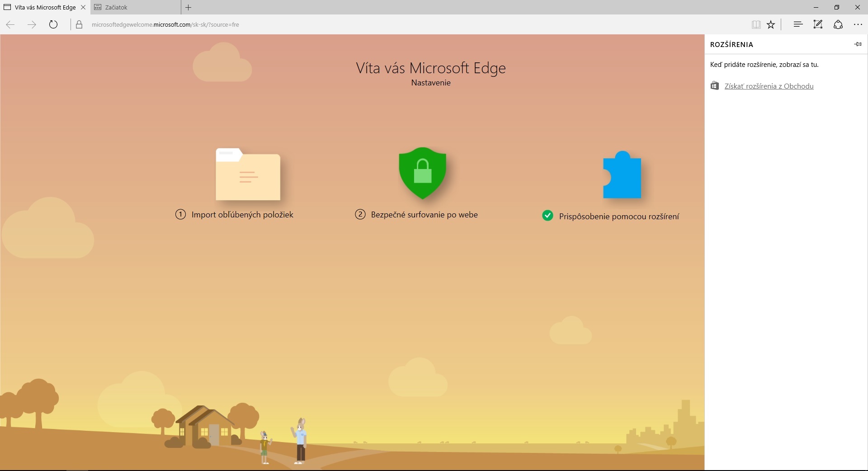Close the Edge browser window

(x=858, y=7)
